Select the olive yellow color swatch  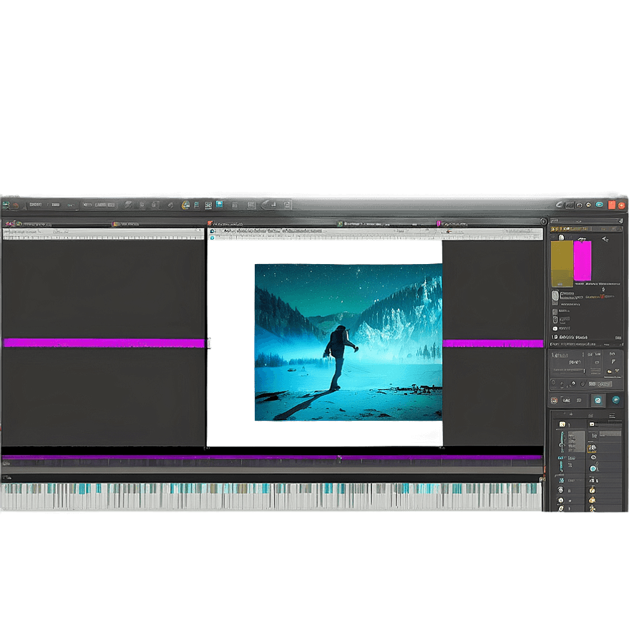562,260
